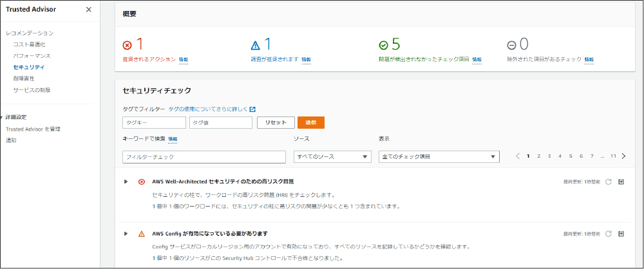This screenshot has width=644, height=269.
Task: Open タグの使用についてさらに詳しく link
Action: [x=208, y=109]
